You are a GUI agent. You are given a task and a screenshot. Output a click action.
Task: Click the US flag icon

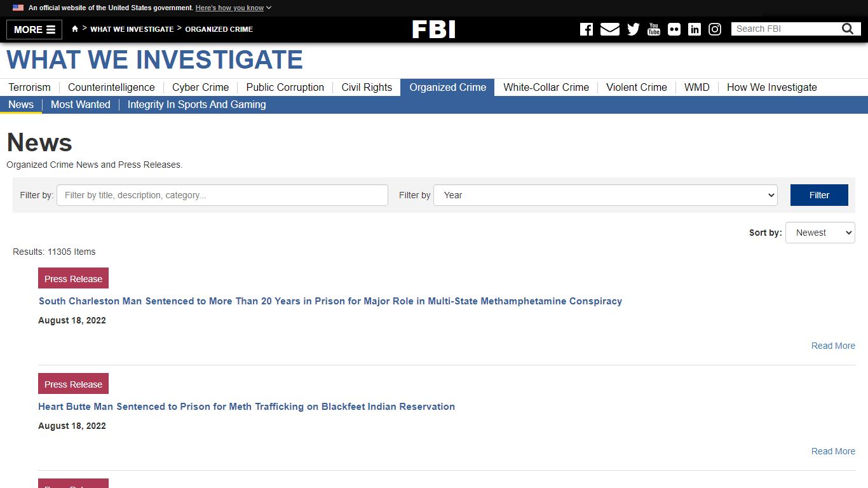[18, 8]
